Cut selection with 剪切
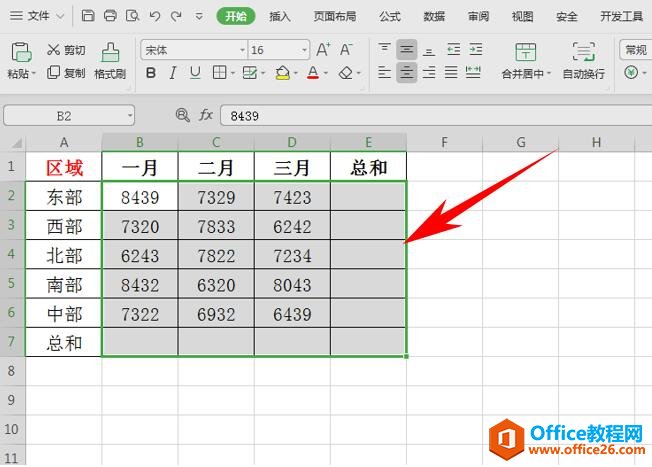 66,50
